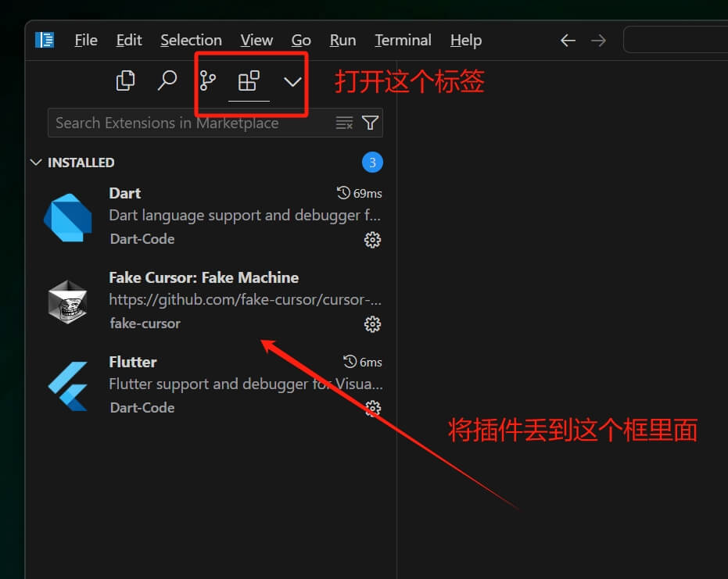Select the Search icon in the activity bar
The image size is (728, 579).
[x=167, y=80]
